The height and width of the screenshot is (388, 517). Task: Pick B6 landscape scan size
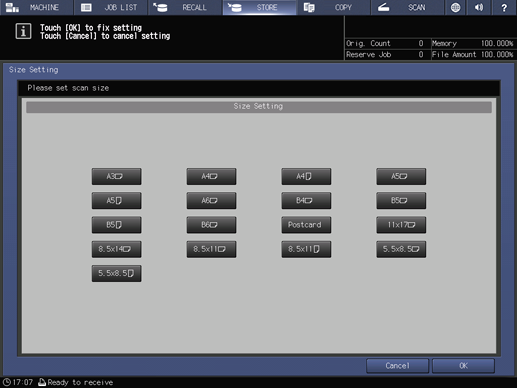coord(211,225)
